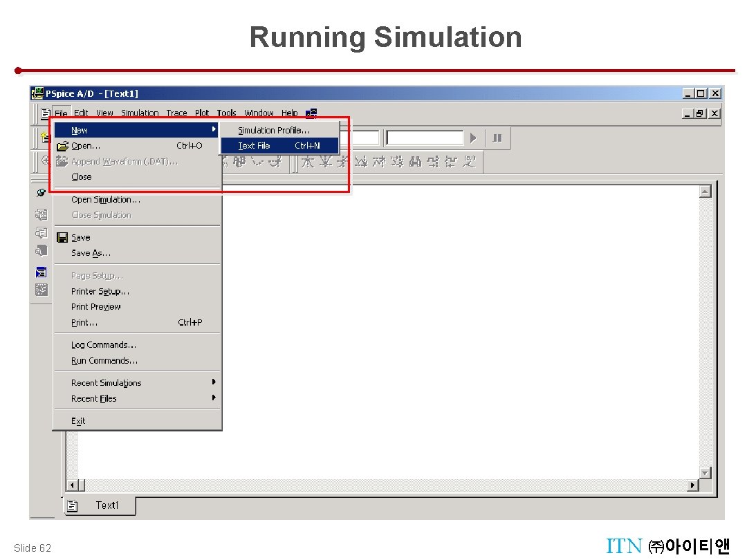Choose Open... from the File menu
The height and width of the screenshot is (560, 747).
136,146
